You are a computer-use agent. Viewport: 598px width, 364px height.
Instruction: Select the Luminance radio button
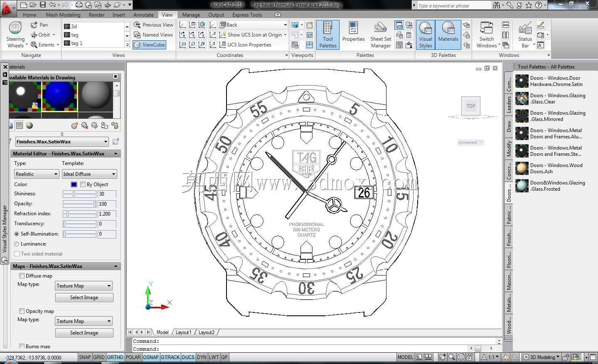coord(17,244)
